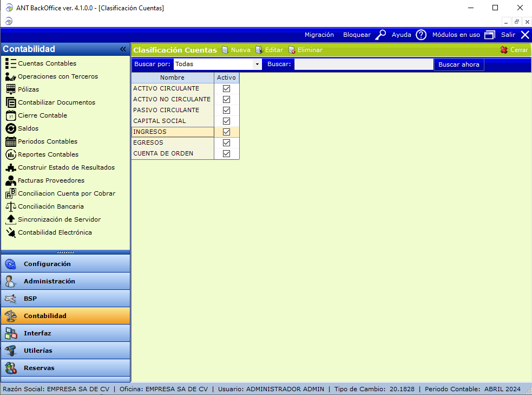Uncheck Activo for ACTIVO CIRCULANTE
The image size is (532, 395).
(x=226, y=88)
